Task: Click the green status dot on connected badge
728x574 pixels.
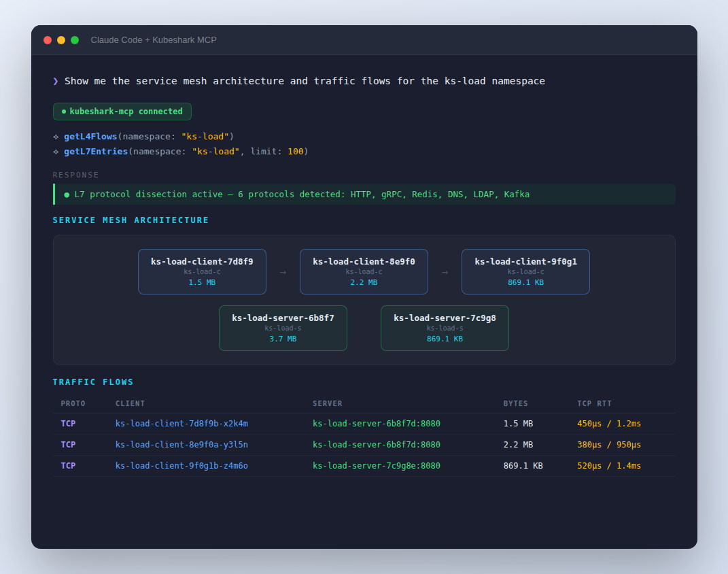Action: pyautogui.click(x=63, y=111)
